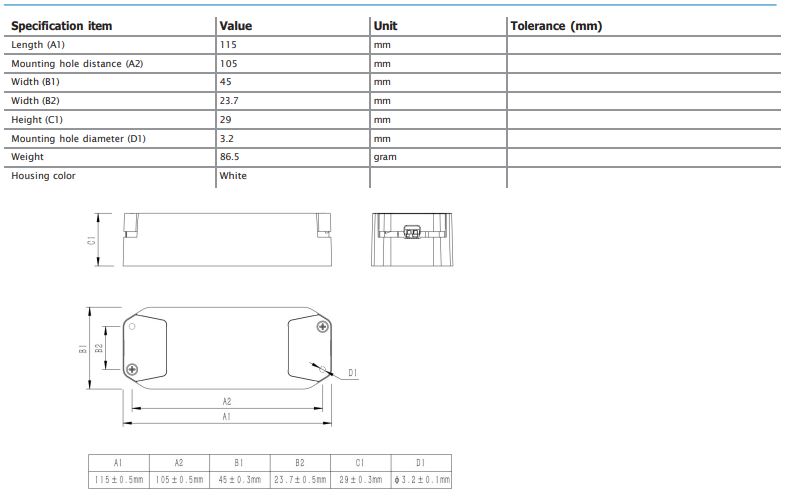The image size is (785, 500).
Task: Click the "Specification item" column header
Action: tap(62, 26)
